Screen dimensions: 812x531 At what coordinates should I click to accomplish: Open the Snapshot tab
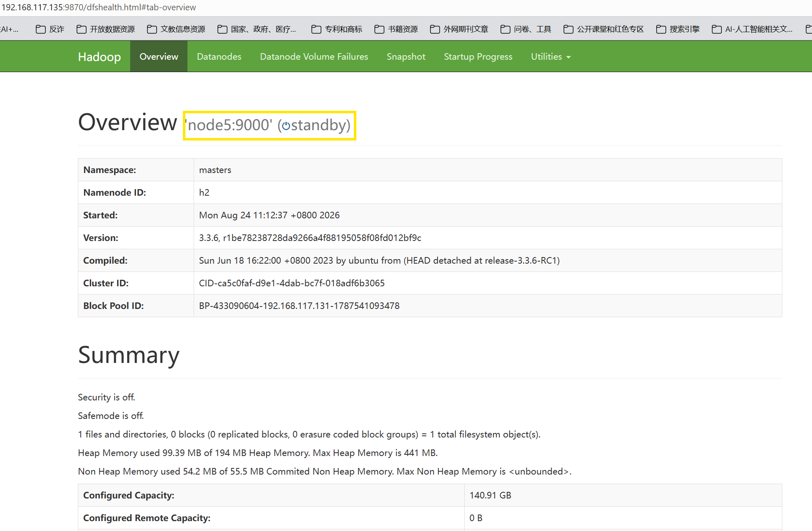(x=406, y=56)
